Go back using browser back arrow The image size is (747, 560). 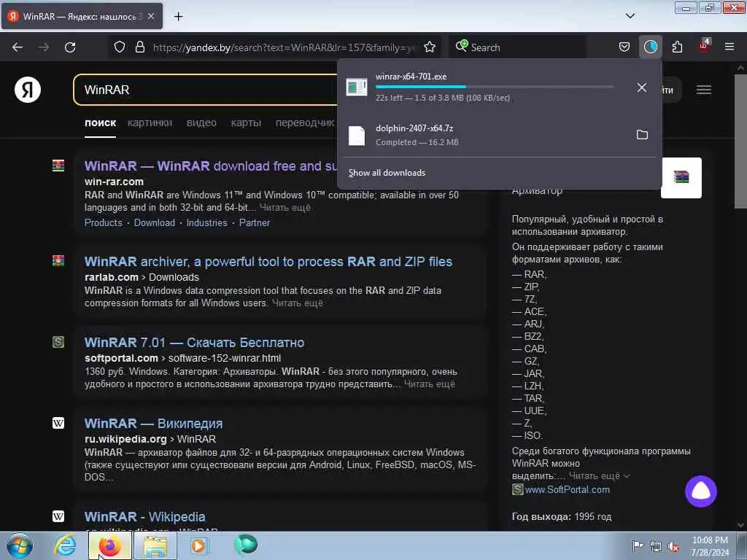click(x=18, y=47)
